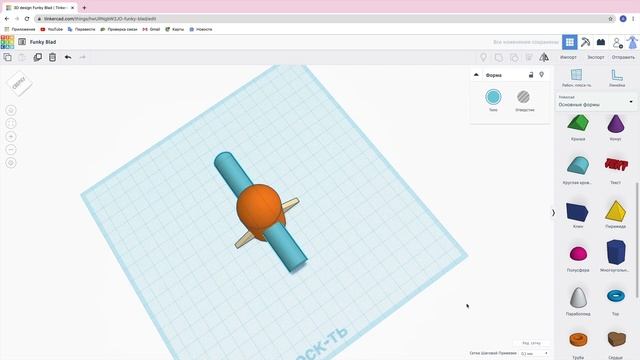
Task: Click the Ruler tool
Action: (x=617, y=78)
